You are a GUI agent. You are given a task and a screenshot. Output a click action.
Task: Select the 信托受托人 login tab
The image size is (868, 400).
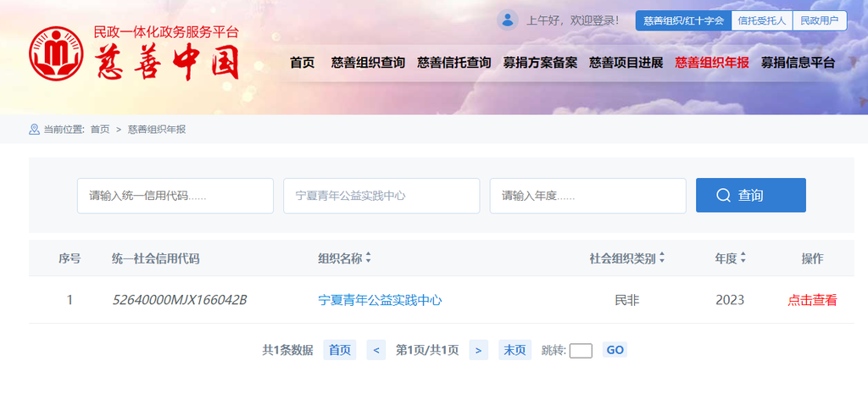[x=762, y=20]
